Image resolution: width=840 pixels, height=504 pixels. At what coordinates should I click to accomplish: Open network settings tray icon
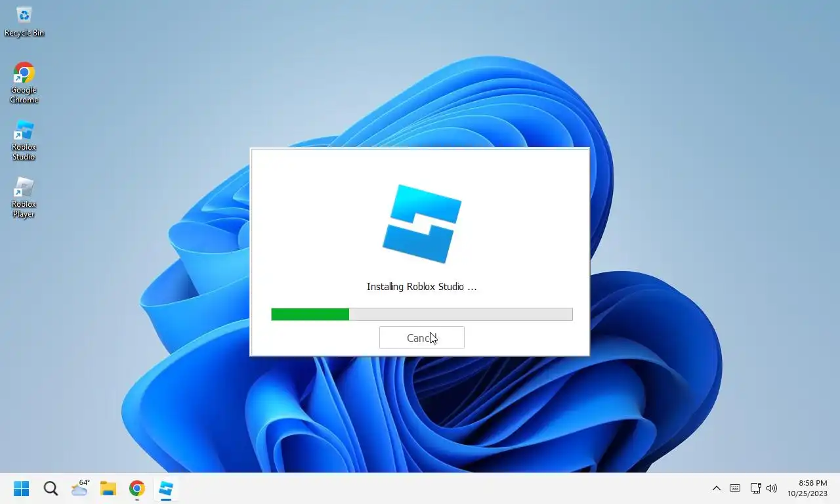[755, 488]
